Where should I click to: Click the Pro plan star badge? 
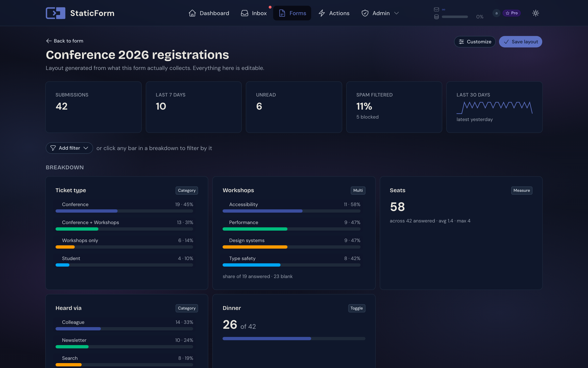511,13
